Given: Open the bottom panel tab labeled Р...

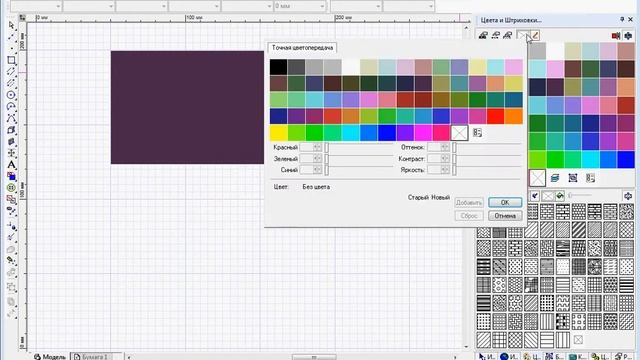Looking at the screenshot, I should point(624,356).
